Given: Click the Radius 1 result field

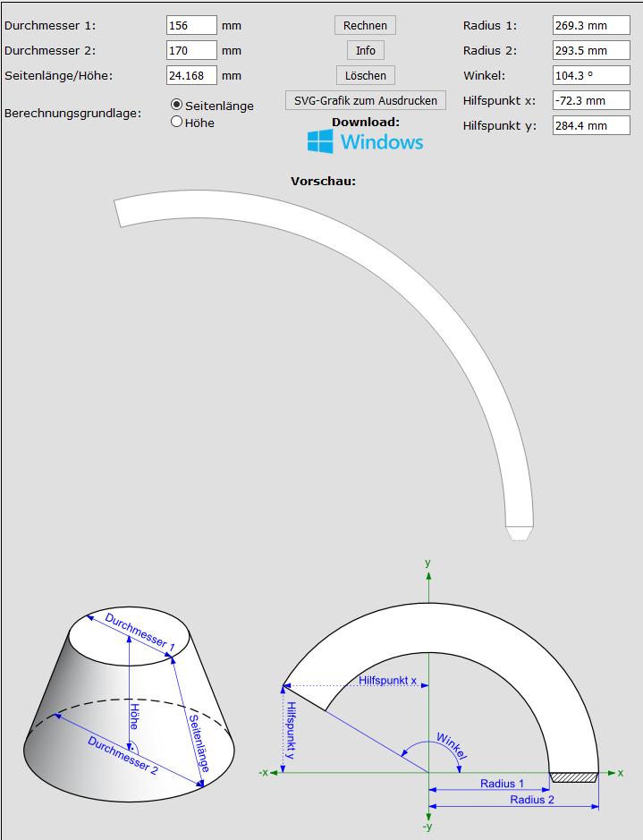Looking at the screenshot, I should [591, 25].
